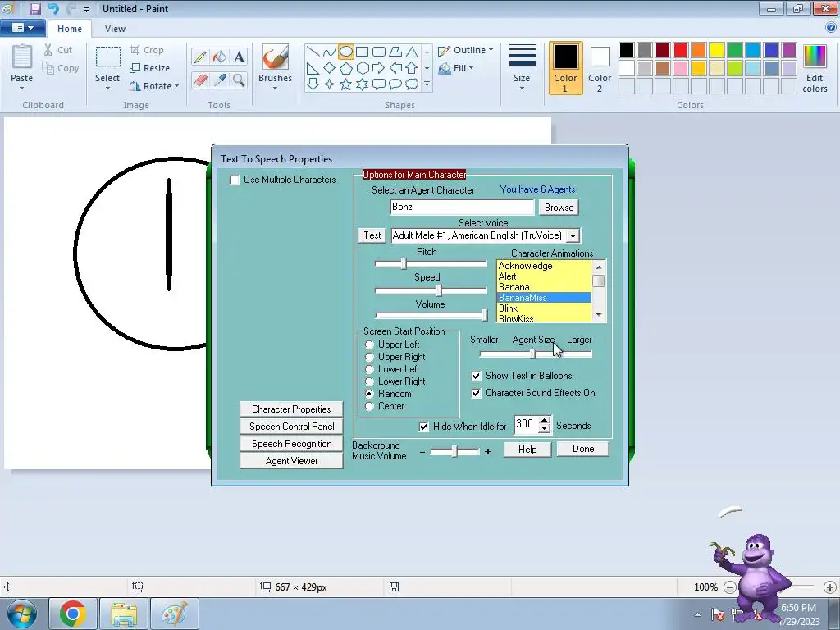Click the Undo arrow in title bar
The image size is (840, 630).
coord(52,8)
